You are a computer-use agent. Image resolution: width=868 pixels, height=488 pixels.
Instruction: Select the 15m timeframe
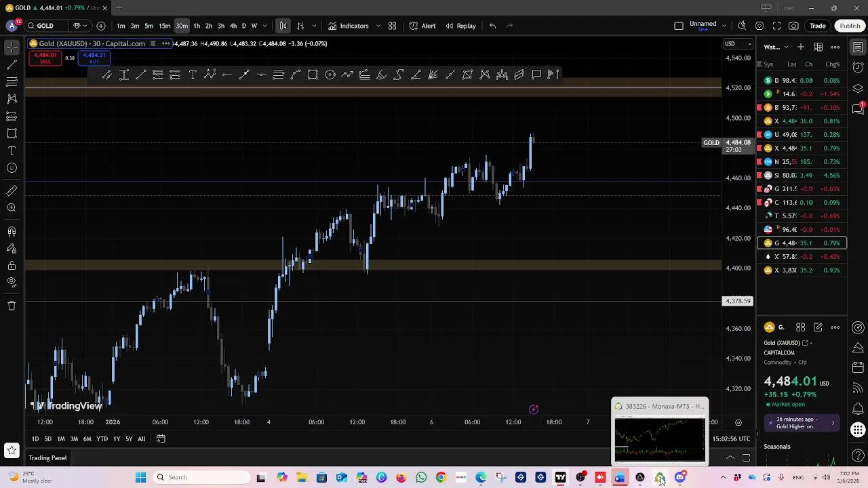coord(165,26)
